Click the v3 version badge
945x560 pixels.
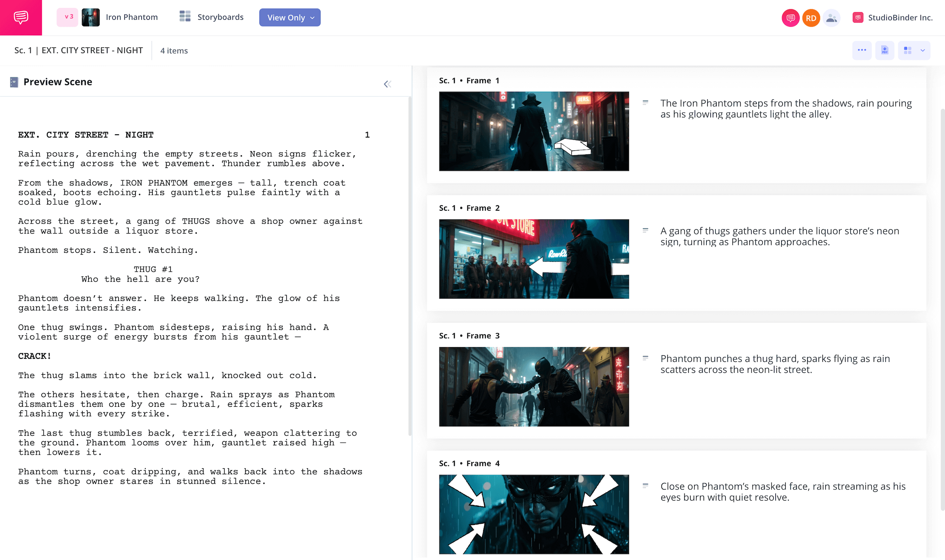pos(67,17)
